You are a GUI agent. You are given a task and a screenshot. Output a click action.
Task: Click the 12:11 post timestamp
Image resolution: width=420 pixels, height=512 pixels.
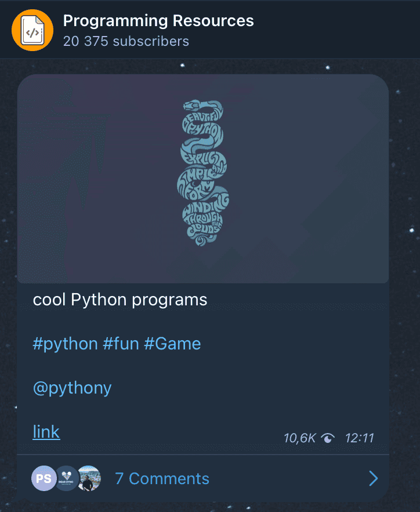coord(360,438)
